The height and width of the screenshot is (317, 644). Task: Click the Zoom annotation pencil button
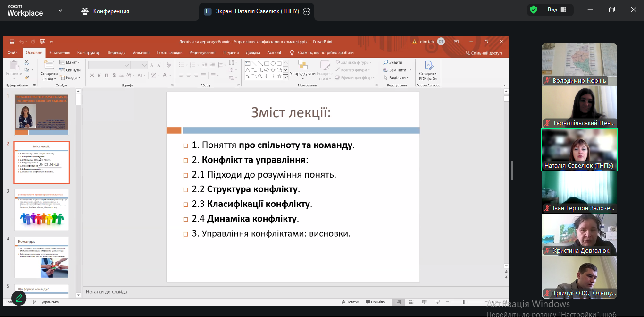[x=19, y=298]
